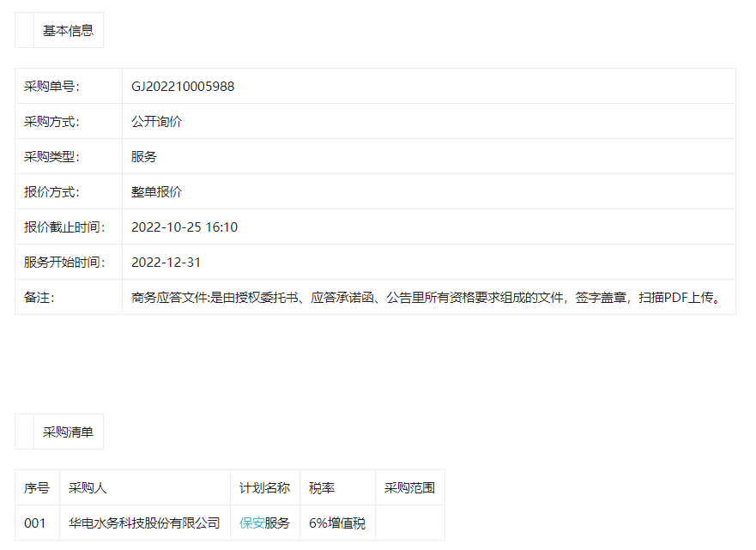Click the 采购类型 value 服务
The image size is (756, 550).
pos(144,156)
